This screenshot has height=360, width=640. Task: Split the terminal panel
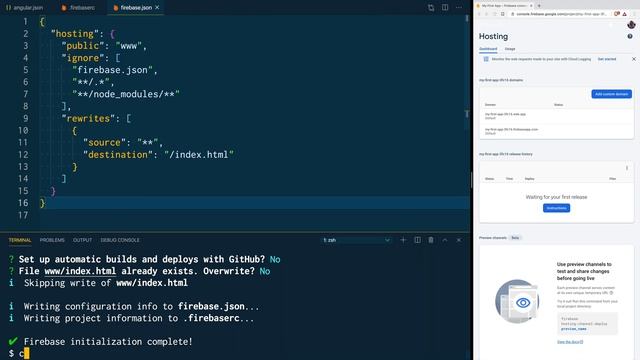point(417,240)
